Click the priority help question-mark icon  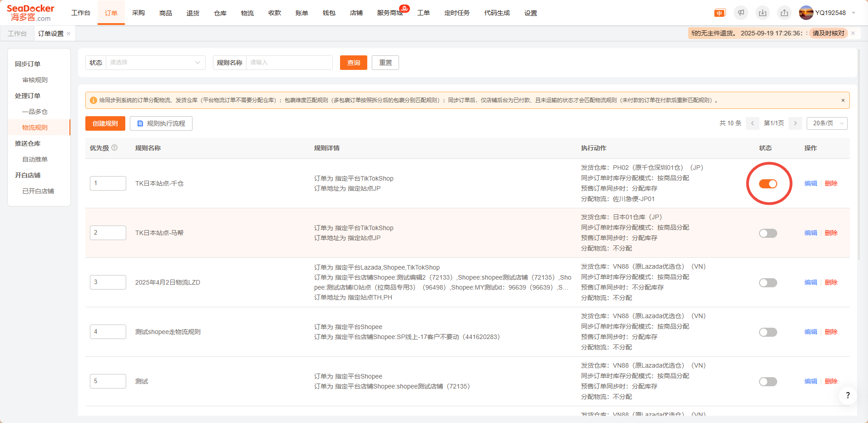point(114,148)
